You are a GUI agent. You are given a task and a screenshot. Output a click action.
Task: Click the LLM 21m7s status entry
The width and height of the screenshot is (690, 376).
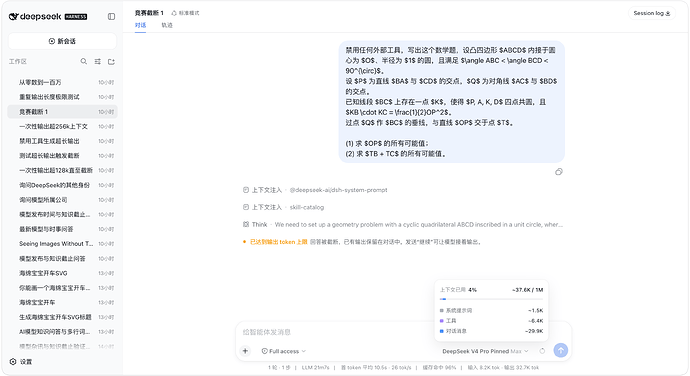[315, 367]
